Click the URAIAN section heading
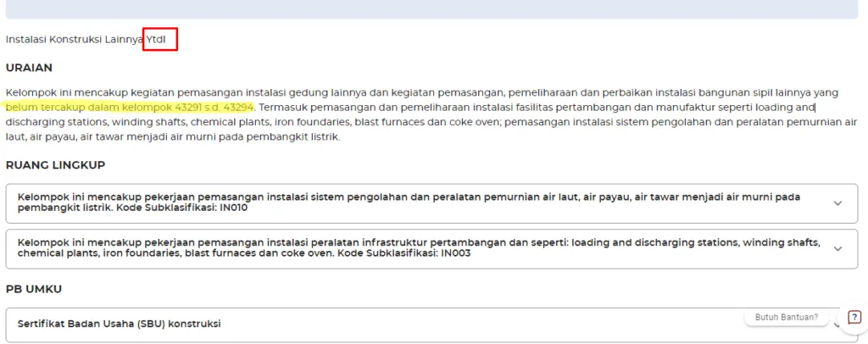 click(x=29, y=68)
